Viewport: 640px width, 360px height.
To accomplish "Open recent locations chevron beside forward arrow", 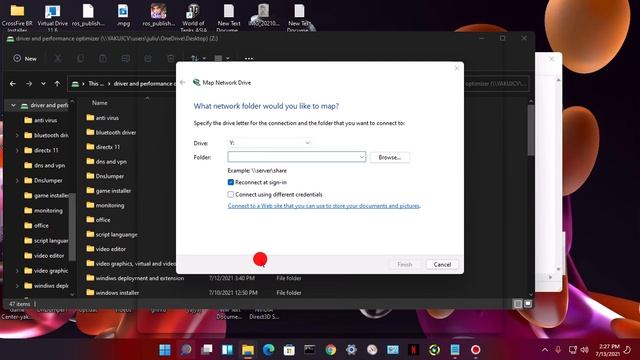I will point(43,84).
